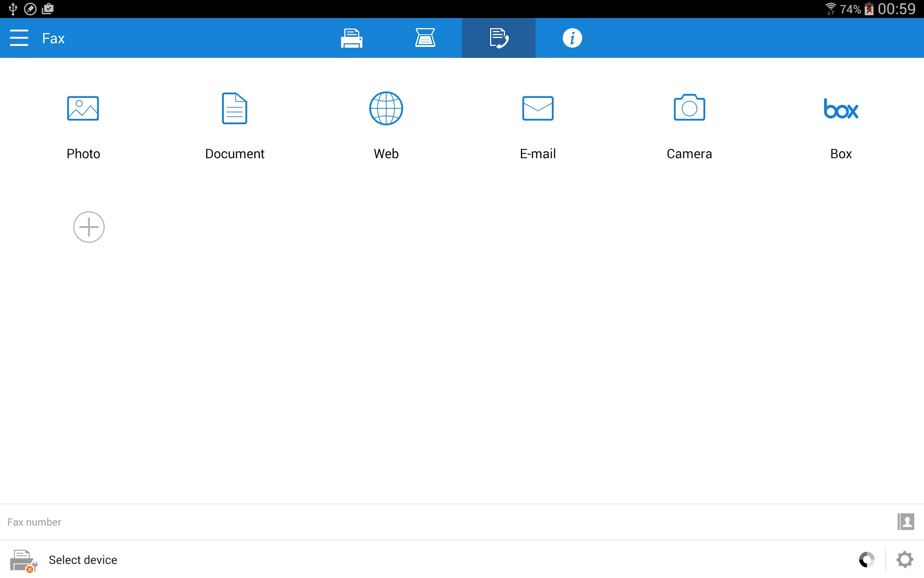
Task: Open the info tab icon
Action: pos(572,38)
